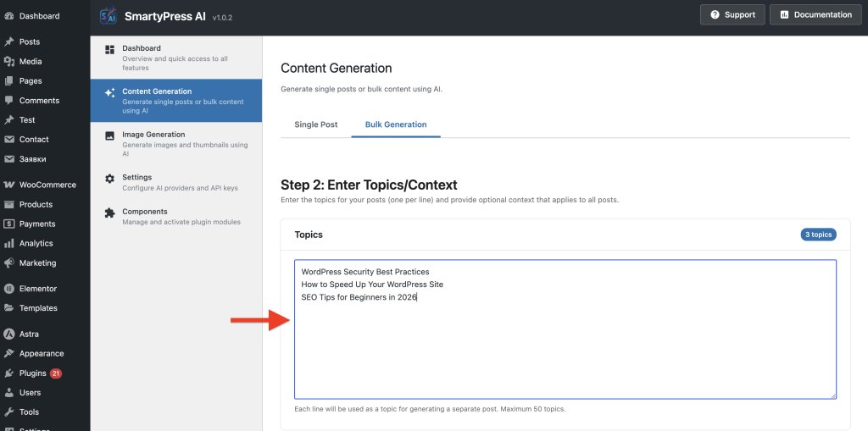Click the Заявки envelope icon
The image size is (868, 431).
pos(8,159)
